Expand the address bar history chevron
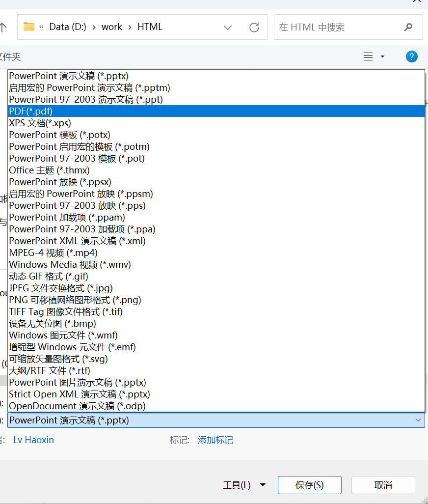The height and width of the screenshot is (504, 428). point(228,28)
